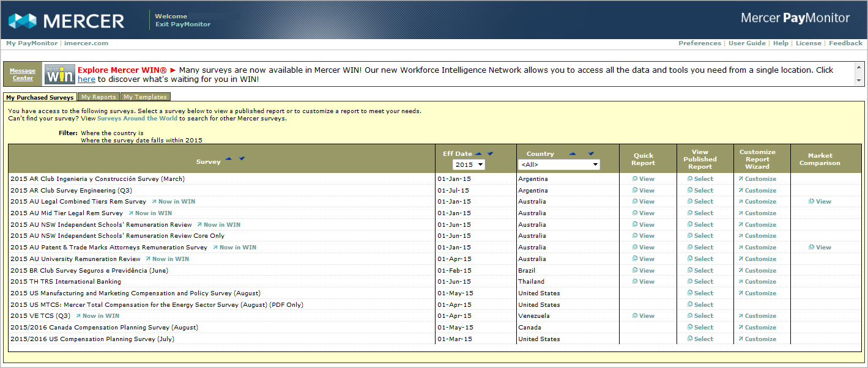Open 'Now in WIN' for Patent & Trade Marks survey
This screenshot has width=868, height=368.
[x=234, y=248]
